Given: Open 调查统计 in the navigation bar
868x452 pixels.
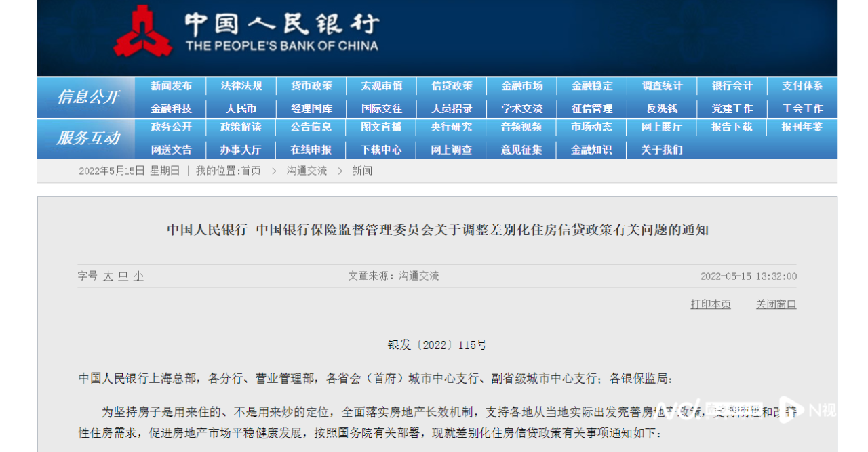Looking at the screenshot, I should [x=662, y=86].
